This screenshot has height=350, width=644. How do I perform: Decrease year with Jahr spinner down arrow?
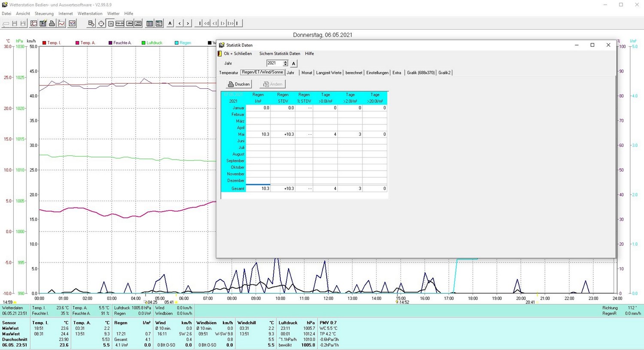(286, 65)
